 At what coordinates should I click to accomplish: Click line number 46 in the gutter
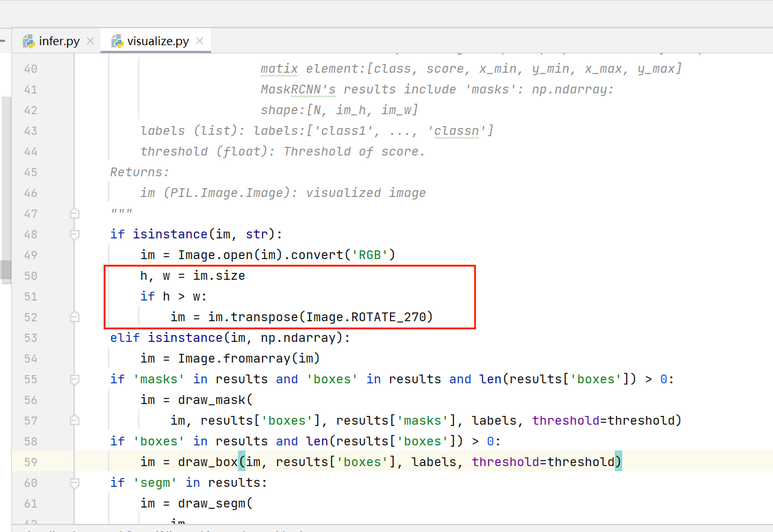coord(30,193)
